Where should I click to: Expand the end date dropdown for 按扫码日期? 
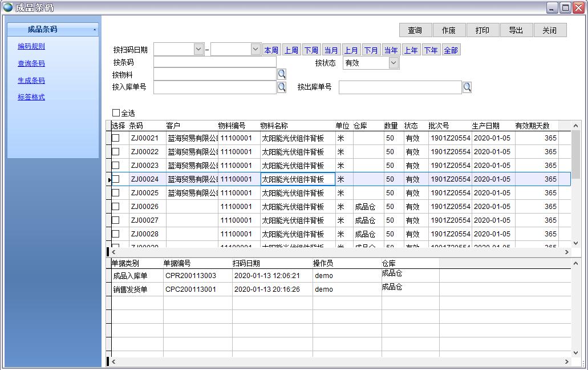point(256,50)
